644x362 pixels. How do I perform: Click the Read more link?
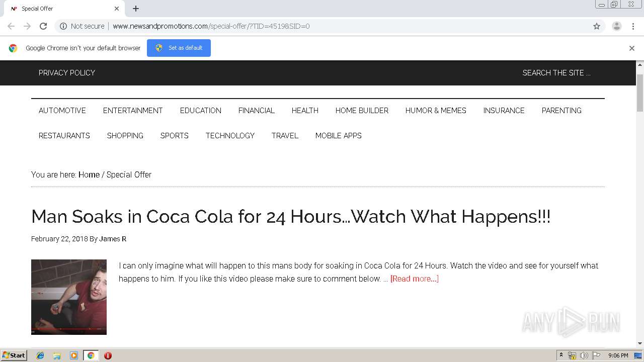[x=415, y=279]
